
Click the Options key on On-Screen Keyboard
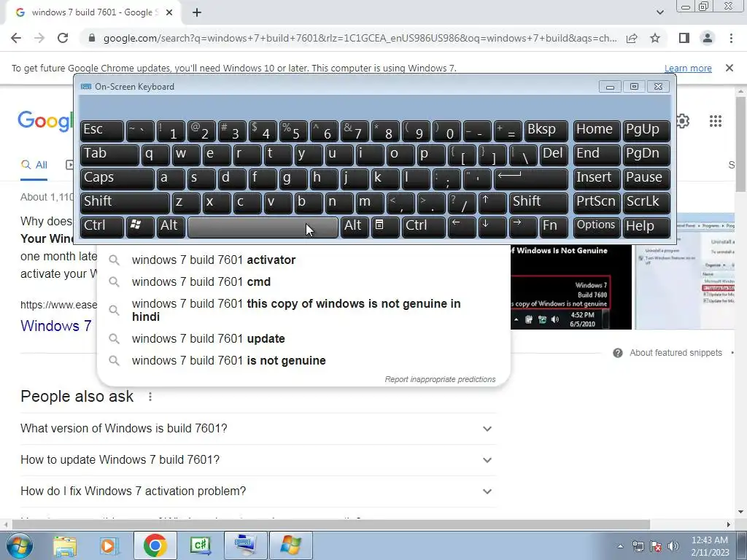597,227
